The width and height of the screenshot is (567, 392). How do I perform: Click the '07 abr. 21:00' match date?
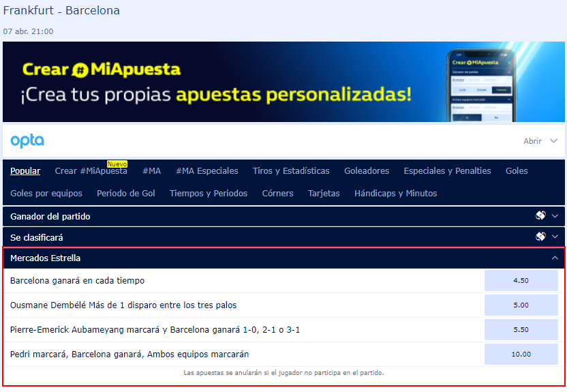click(x=28, y=31)
